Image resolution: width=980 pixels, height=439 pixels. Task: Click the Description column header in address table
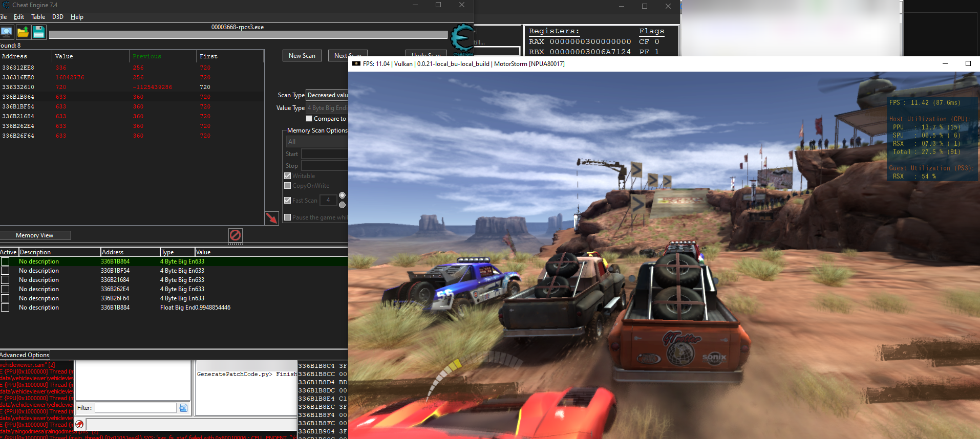tap(59, 252)
